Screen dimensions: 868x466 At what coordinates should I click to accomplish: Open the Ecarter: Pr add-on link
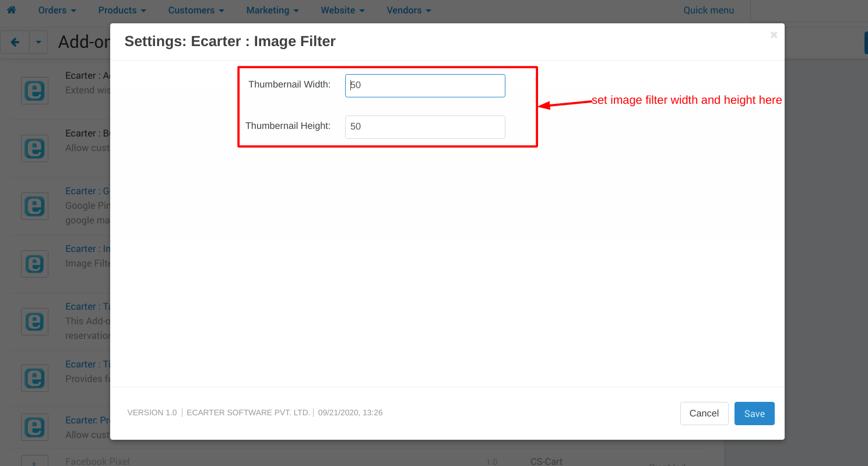[87, 421]
